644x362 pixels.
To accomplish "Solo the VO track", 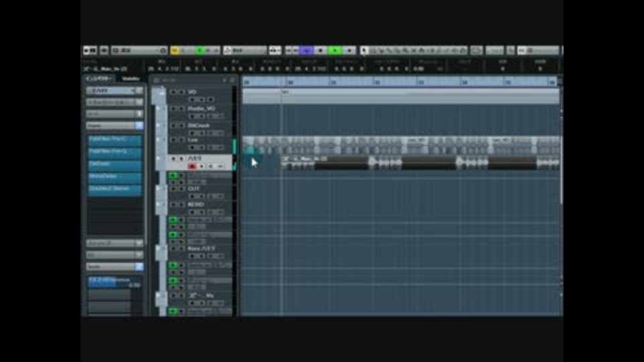I will (x=181, y=92).
